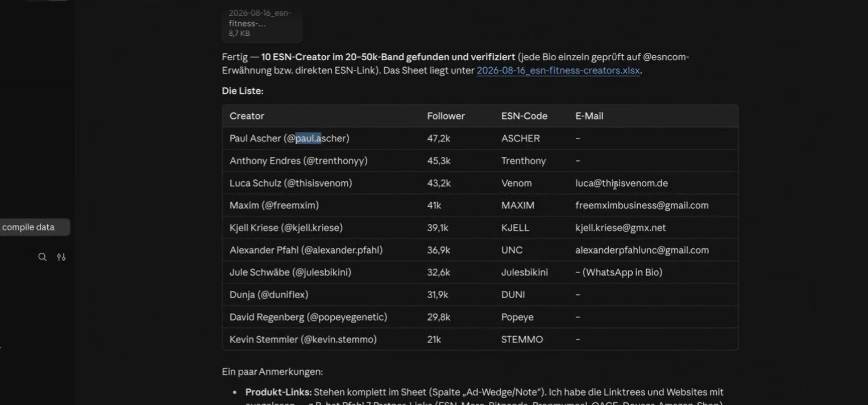The image size is (868, 405).
Task: Click the follower count "32,6k"
Action: [439, 272]
